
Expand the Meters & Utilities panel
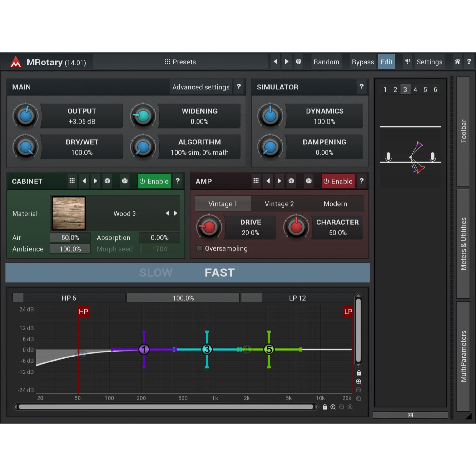tap(463, 244)
